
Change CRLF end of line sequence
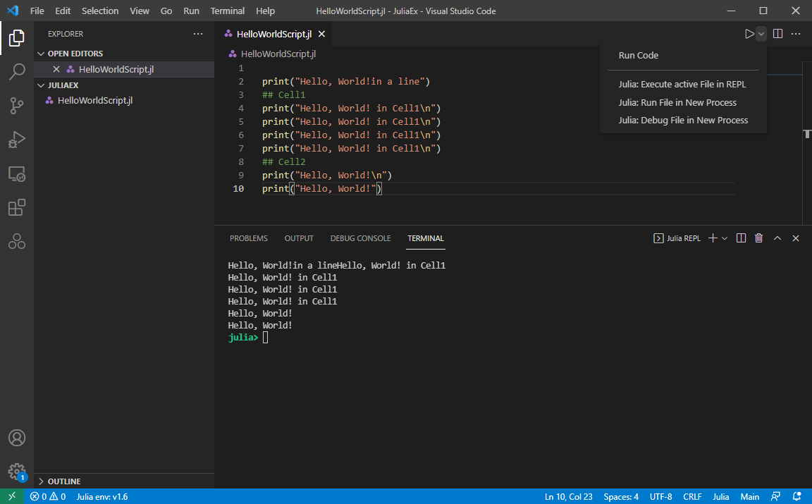pos(692,496)
